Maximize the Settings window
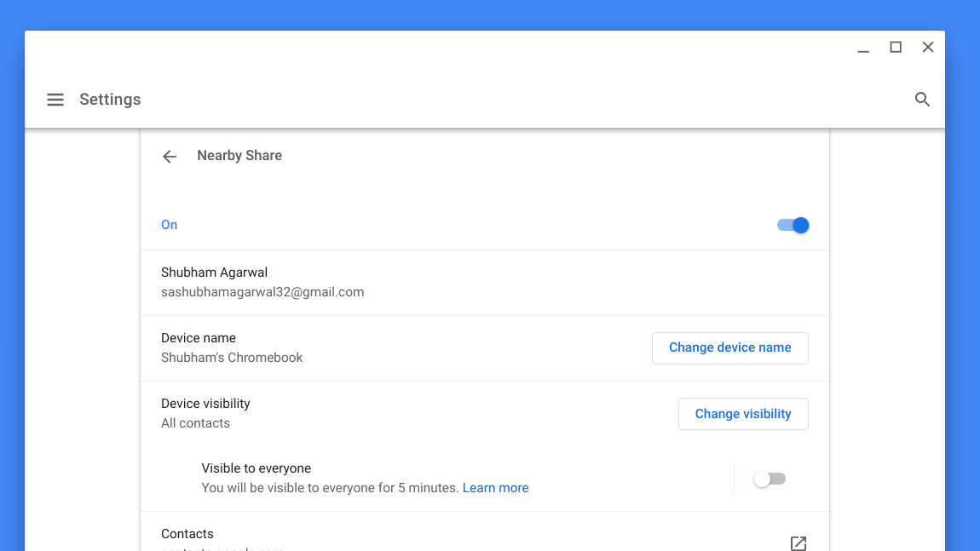980x551 pixels. (896, 47)
